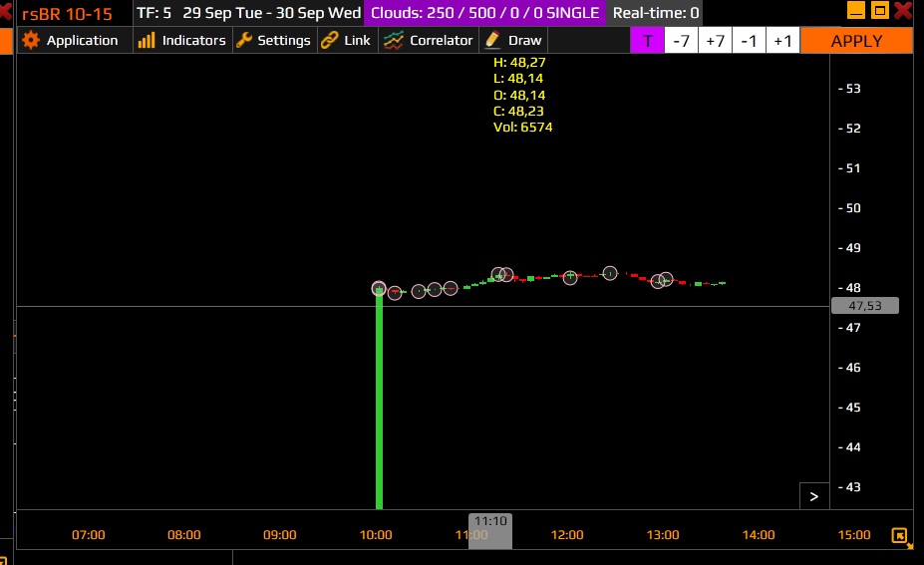This screenshot has height=565, width=924.
Task: Open the Application menu
Action: click(75, 40)
